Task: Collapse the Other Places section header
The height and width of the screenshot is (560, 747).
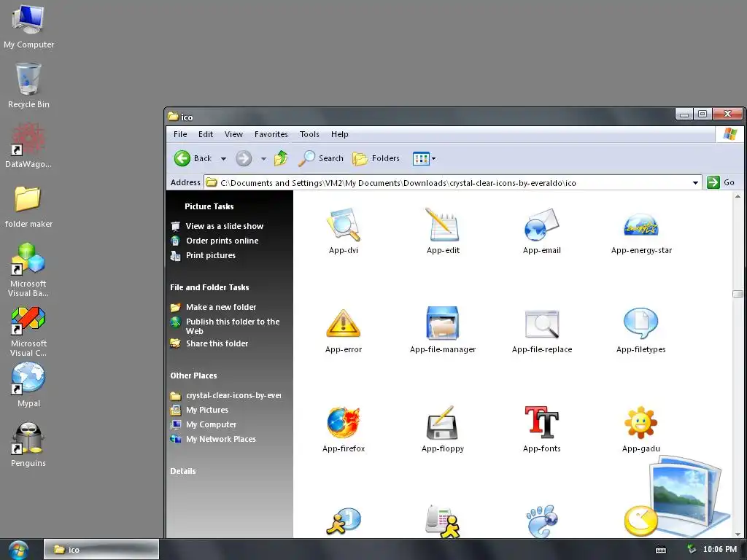Action: (x=193, y=376)
